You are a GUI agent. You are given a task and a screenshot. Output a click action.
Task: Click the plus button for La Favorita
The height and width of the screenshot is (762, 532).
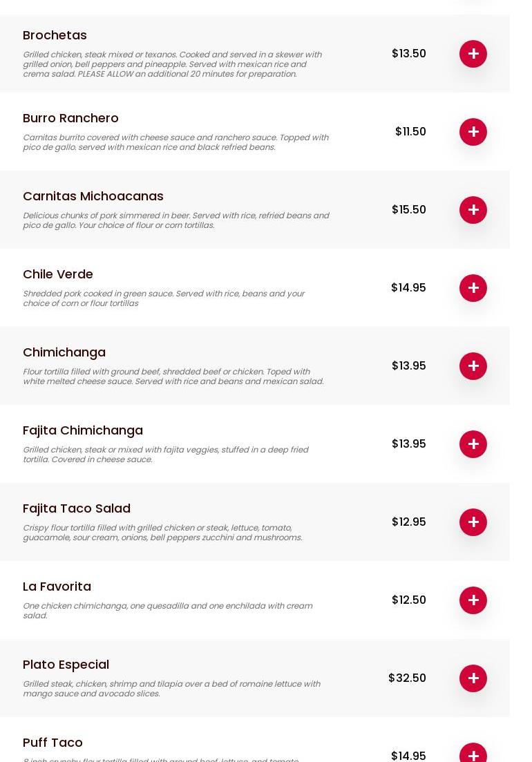pyautogui.click(x=473, y=600)
